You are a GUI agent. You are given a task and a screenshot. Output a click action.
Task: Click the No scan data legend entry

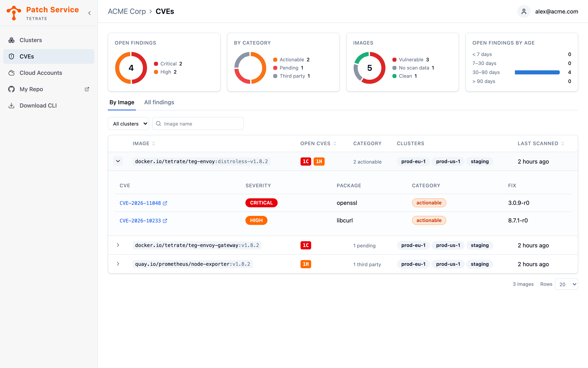coord(413,68)
